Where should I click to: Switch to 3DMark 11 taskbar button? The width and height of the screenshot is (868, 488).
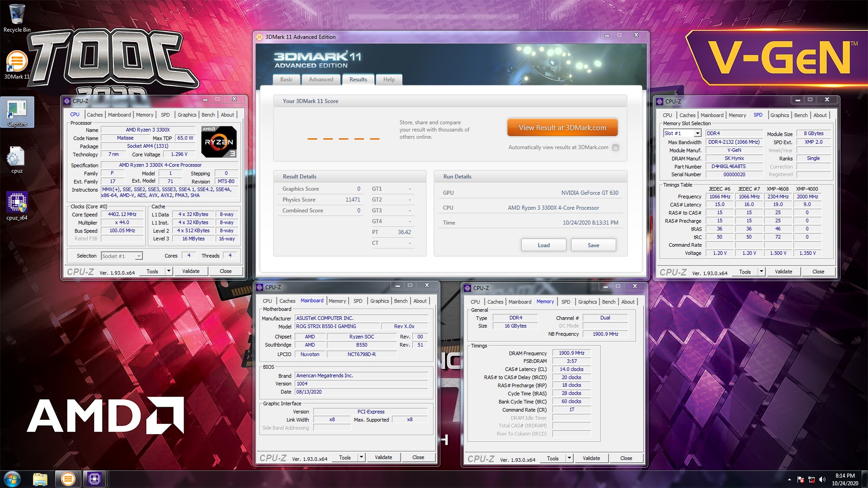coord(68,479)
